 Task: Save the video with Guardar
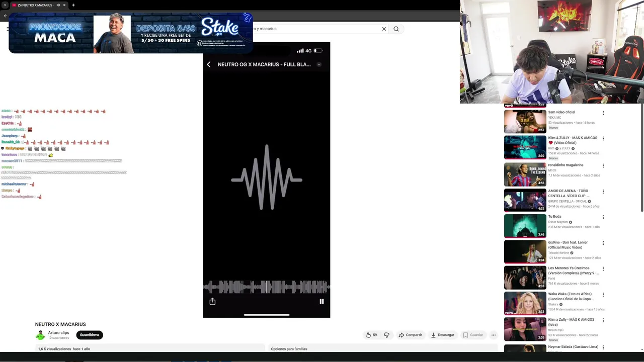point(473,335)
